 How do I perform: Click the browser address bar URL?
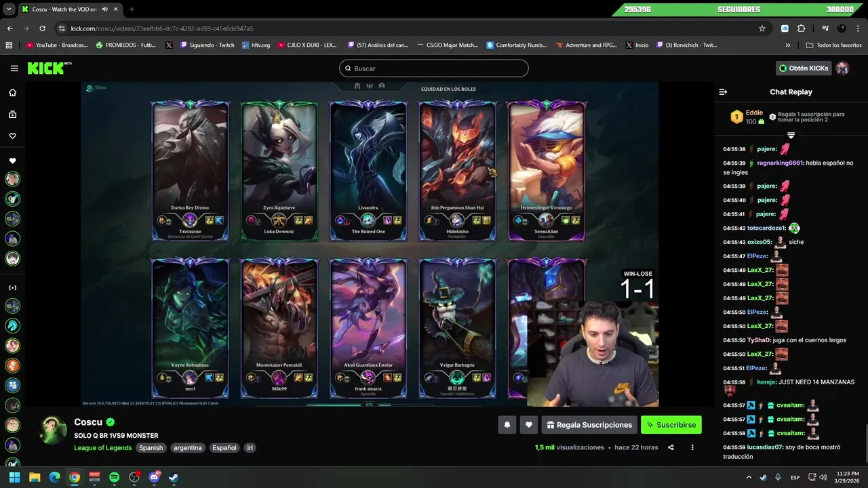point(162,28)
